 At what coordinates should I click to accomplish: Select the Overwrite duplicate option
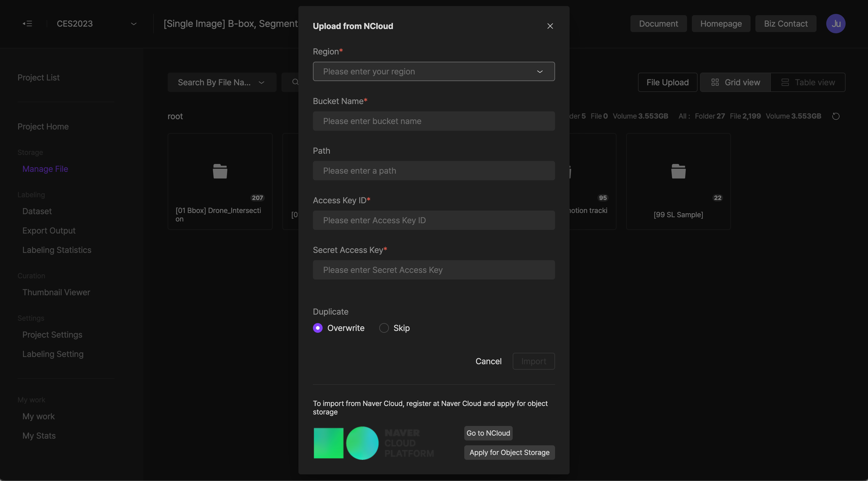(317, 328)
